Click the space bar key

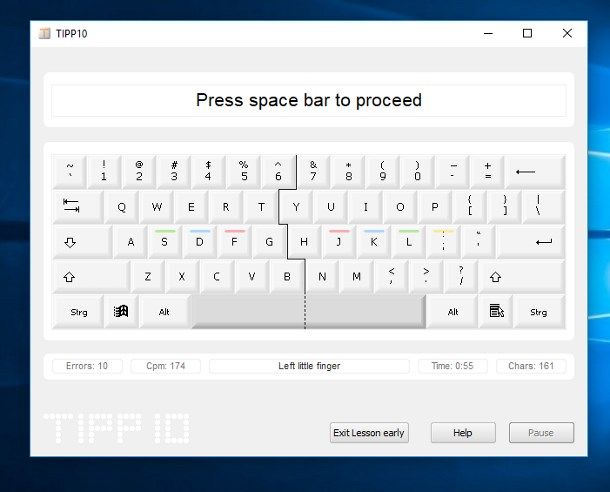coord(308,312)
